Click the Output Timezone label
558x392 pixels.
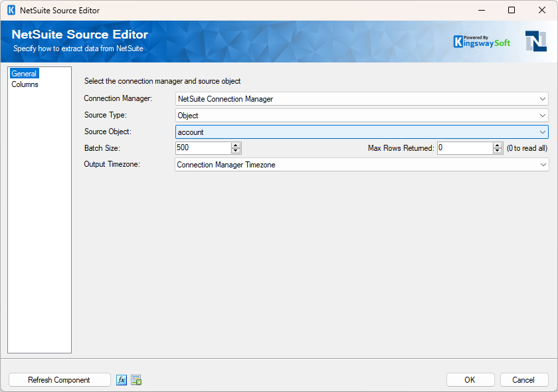point(112,165)
